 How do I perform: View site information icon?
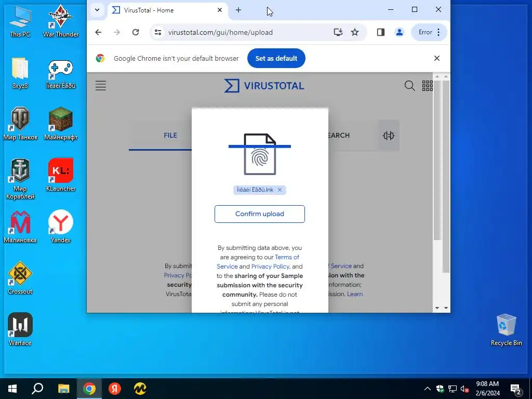coord(158,32)
